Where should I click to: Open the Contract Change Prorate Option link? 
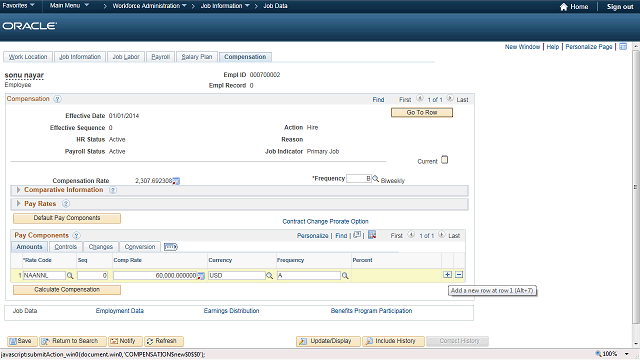tap(325, 221)
